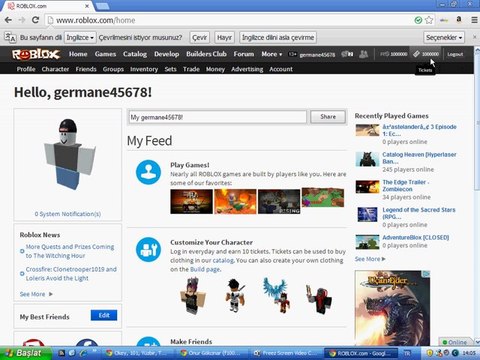
Task: Click the browser back arrow
Action: (x=8, y=20)
